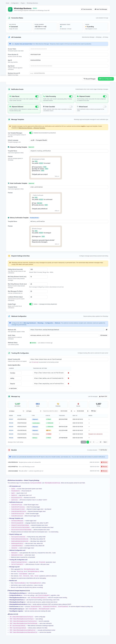116x644 pixels.
Task: Click the Webhook Configuration section icon
Action: pyautogui.click(x=9, y=316)
